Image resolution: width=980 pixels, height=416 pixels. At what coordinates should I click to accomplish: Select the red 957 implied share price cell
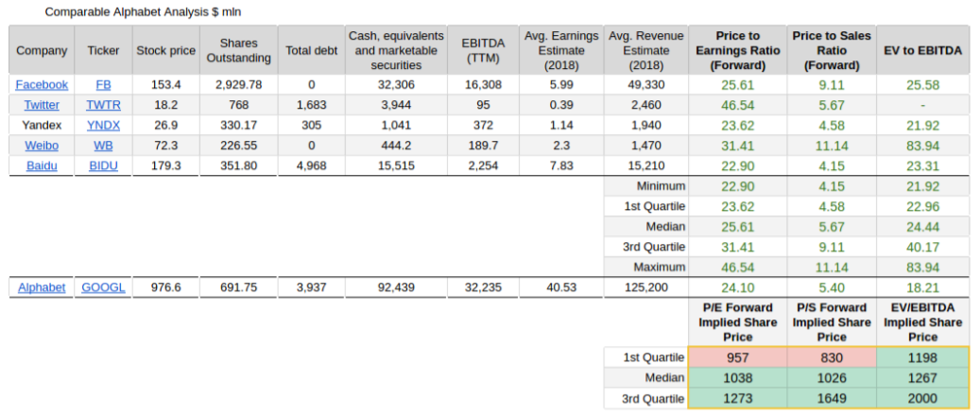[737, 358]
